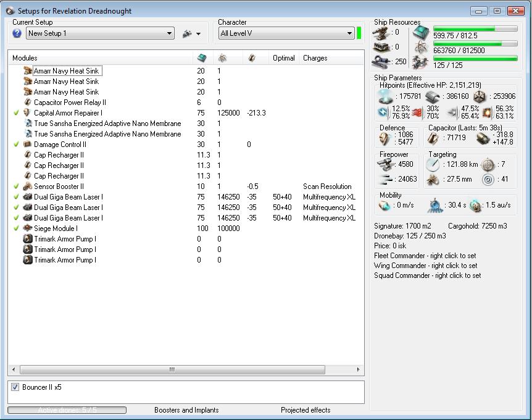
Task: Click the green status indicator beside Character dropdown
Action: (x=359, y=33)
